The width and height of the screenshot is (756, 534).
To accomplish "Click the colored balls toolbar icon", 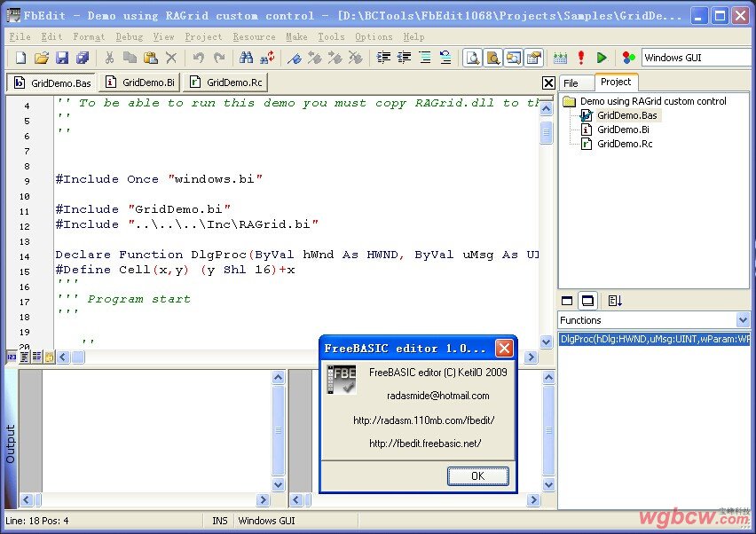I will tap(628, 58).
